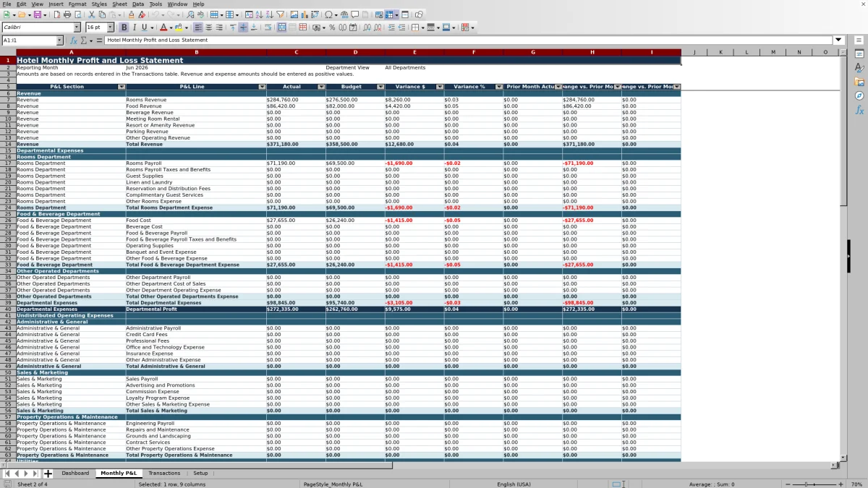Open the Variance % filter dropdown
The image size is (868, 488).
coord(499,87)
